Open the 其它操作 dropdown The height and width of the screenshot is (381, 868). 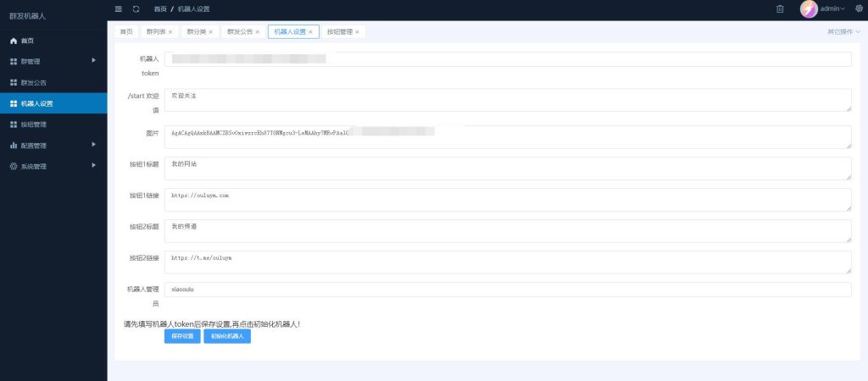point(843,32)
